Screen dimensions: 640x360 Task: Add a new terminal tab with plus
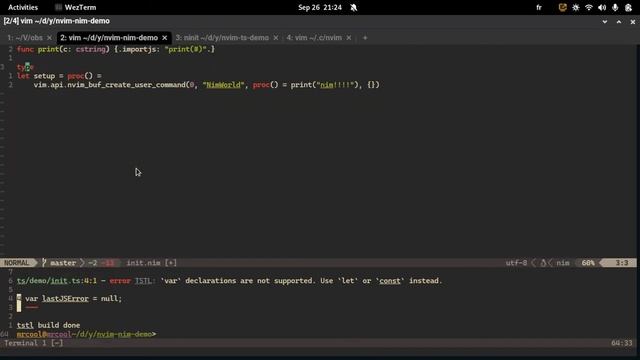click(x=365, y=38)
